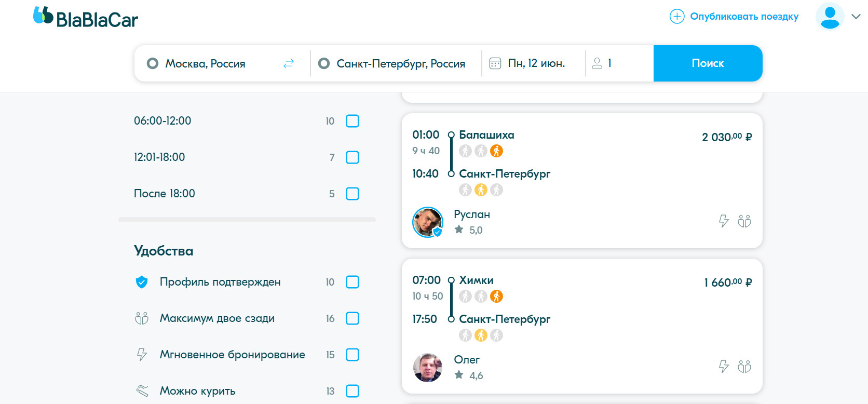This screenshot has width=868, height=404.
Task: Click Опубликовать поездку link
Action: pyautogui.click(x=744, y=17)
